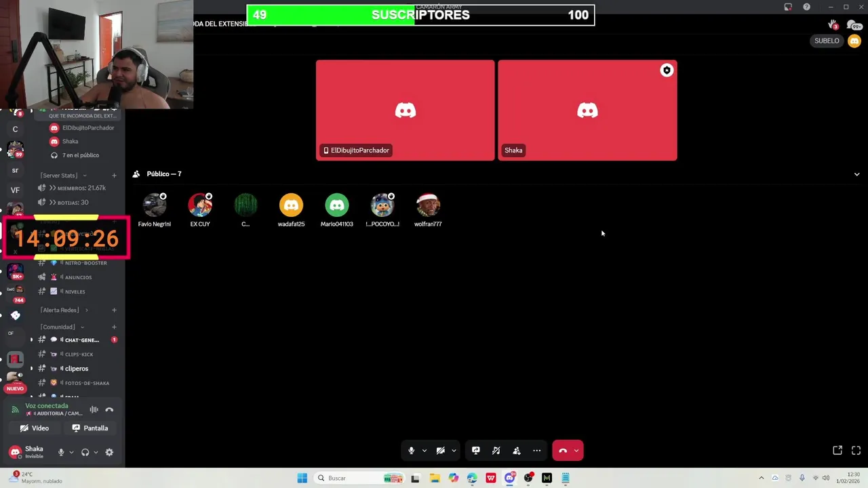
Task: Pop out the call window
Action: 837,450
